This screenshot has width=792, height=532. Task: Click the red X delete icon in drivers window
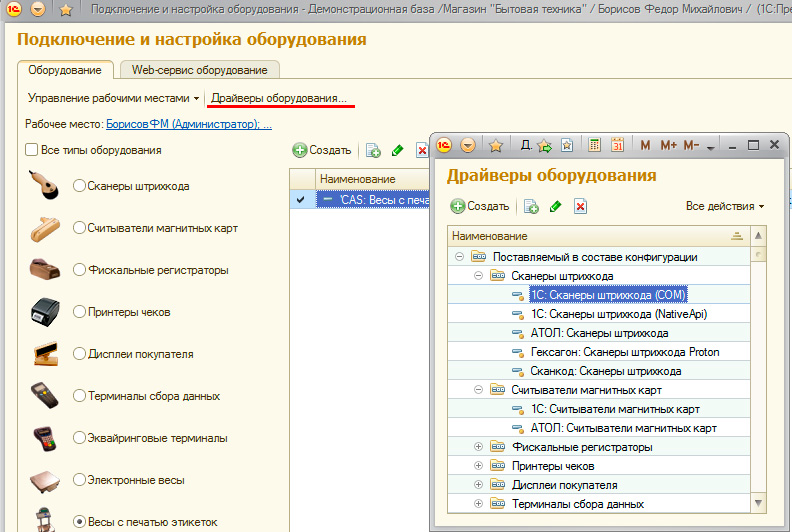(580, 207)
